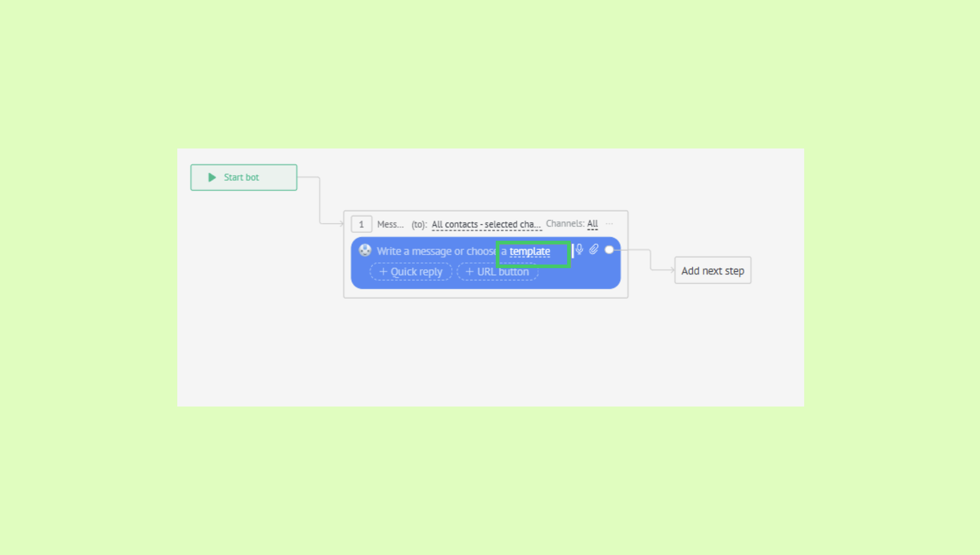Click the step number '1' box
The width and height of the screenshot is (980, 555).
361,225
